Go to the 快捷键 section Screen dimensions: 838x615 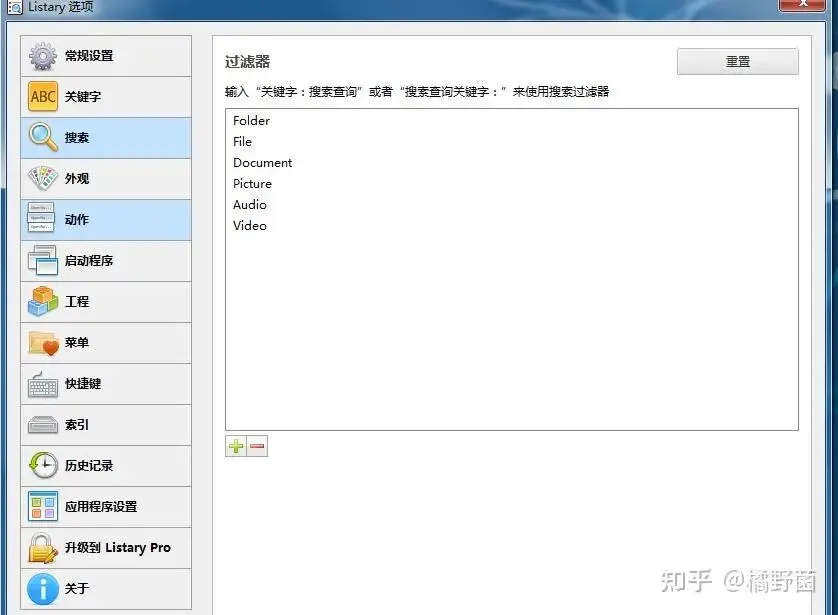click(106, 384)
